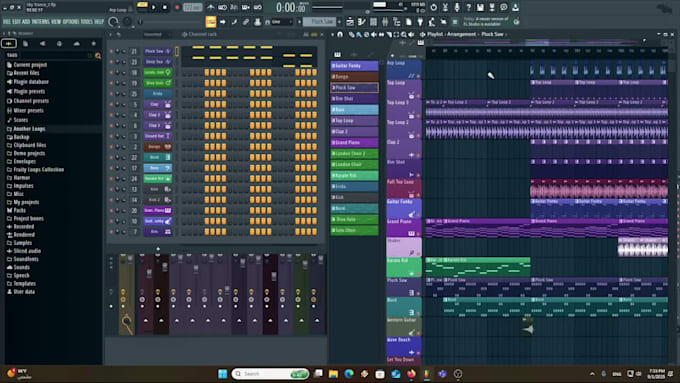Screen dimensions: 680x383
Task: Click the scissors cut icon in top toolbar
Action: point(445,7)
